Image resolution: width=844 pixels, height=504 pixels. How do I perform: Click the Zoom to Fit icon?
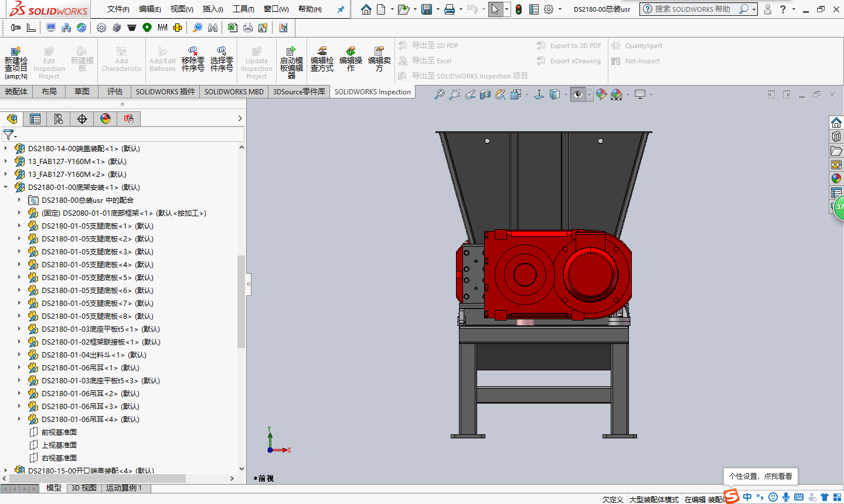(439, 94)
